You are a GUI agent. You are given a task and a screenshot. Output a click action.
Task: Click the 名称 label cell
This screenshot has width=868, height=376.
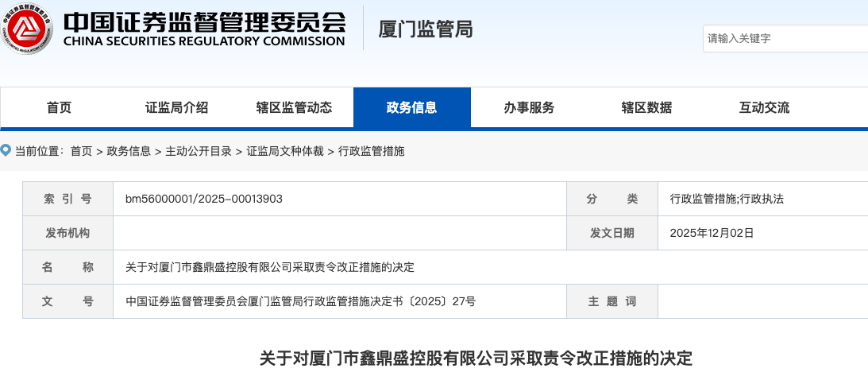pyautogui.click(x=68, y=267)
